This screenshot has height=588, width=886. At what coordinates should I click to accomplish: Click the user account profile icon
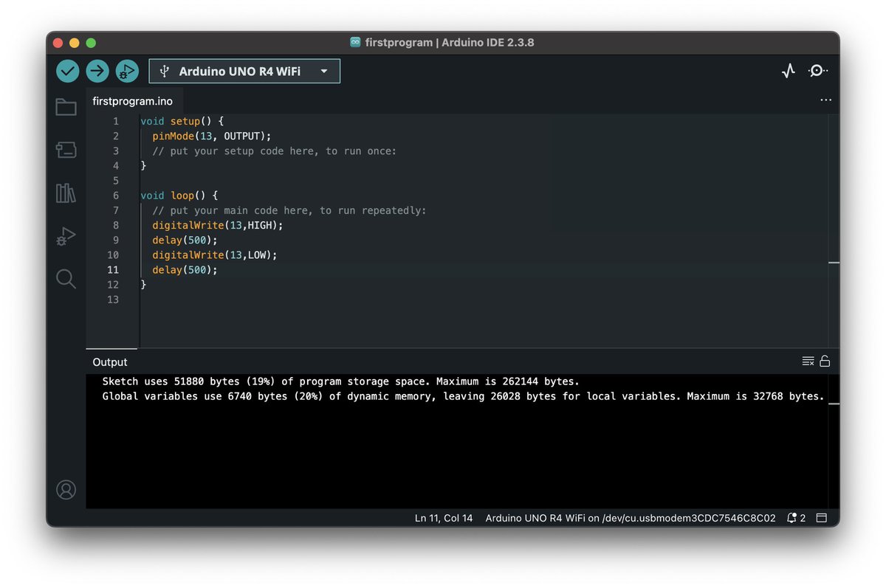click(66, 490)
